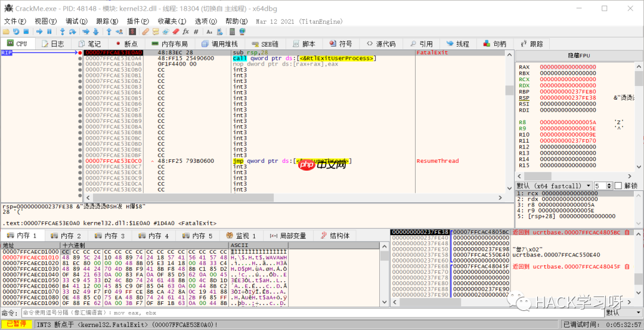Click the Stop debugging square icon
Screen dimensions: 644x330
pos(26,31)
